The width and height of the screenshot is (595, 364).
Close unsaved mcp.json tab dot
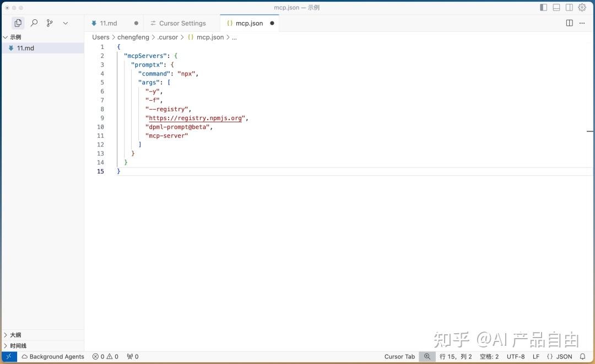click(x=272, y=23)
